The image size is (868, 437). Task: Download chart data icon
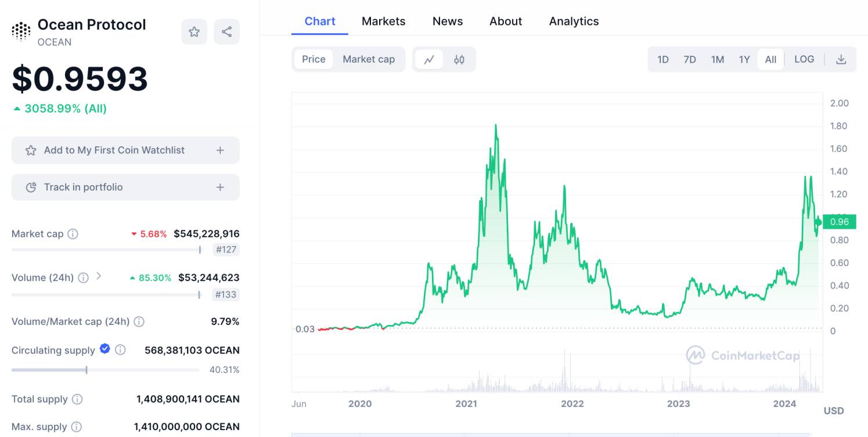pos(841,59)
